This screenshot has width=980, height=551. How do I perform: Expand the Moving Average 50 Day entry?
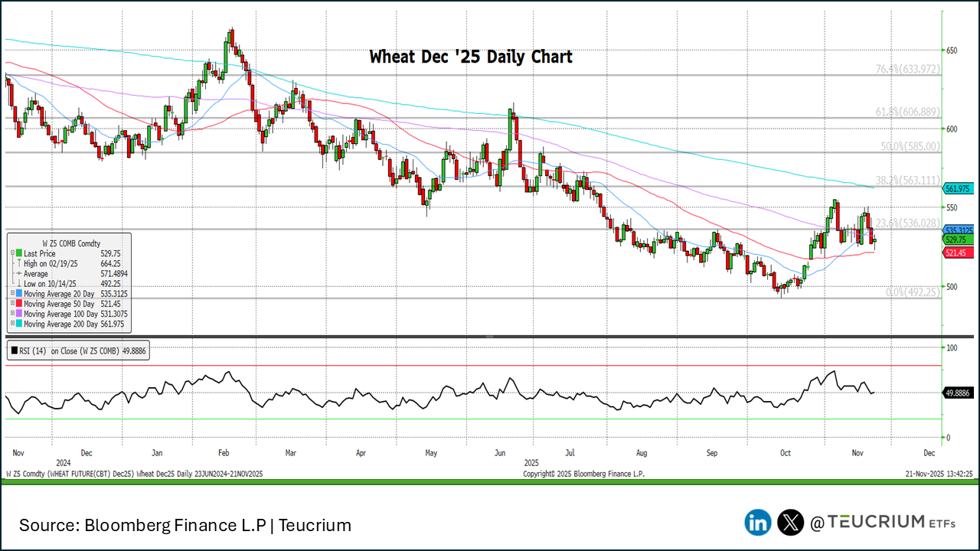[x=11, y=304]
